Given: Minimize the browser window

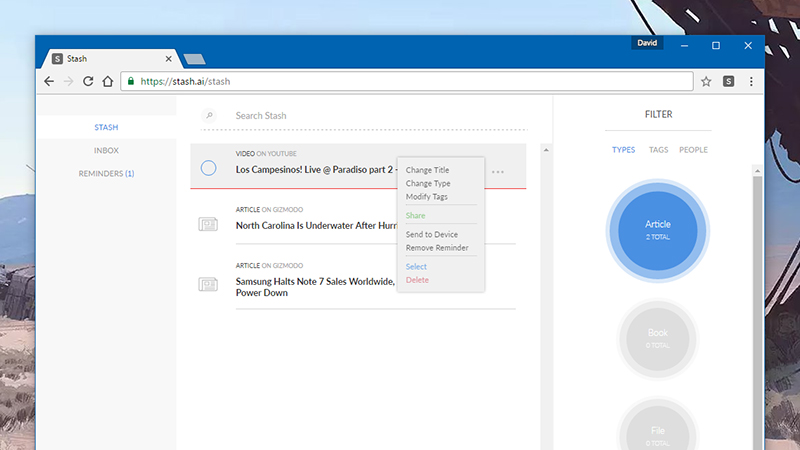Looking at the screenshot, I should (x=684, y=45).
